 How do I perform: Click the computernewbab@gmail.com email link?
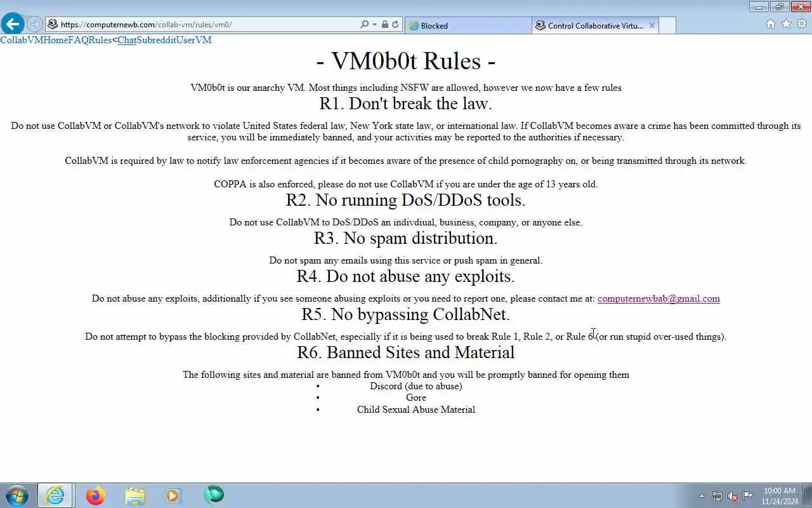(658, 298)
